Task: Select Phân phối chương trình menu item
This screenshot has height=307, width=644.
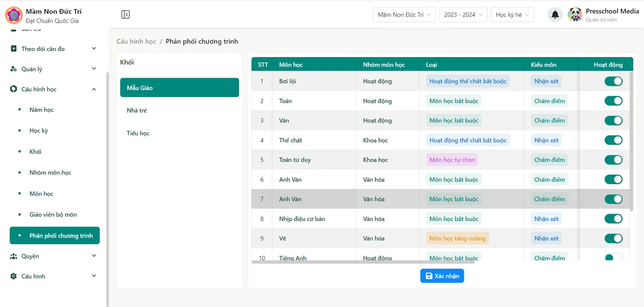Action: (55, 236)
